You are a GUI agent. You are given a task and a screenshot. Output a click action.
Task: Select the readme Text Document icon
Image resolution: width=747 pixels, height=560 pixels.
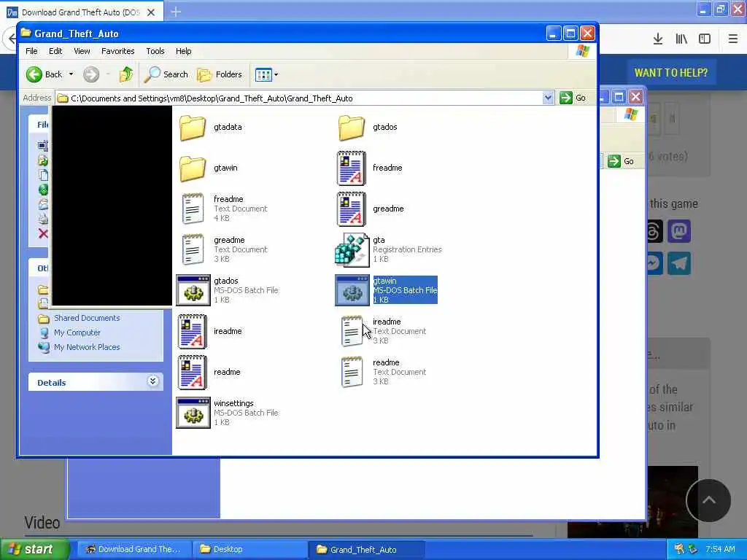pos(352,372)
